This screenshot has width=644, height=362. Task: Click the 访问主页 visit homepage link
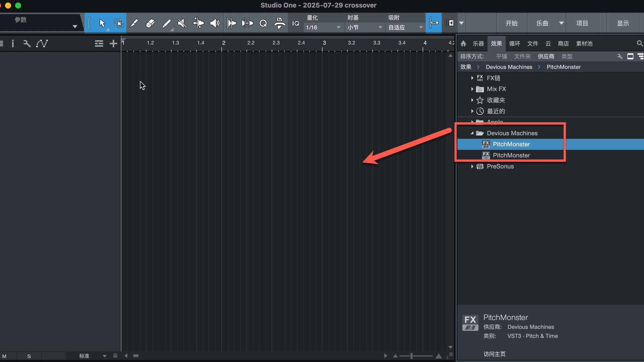point(494,354)
